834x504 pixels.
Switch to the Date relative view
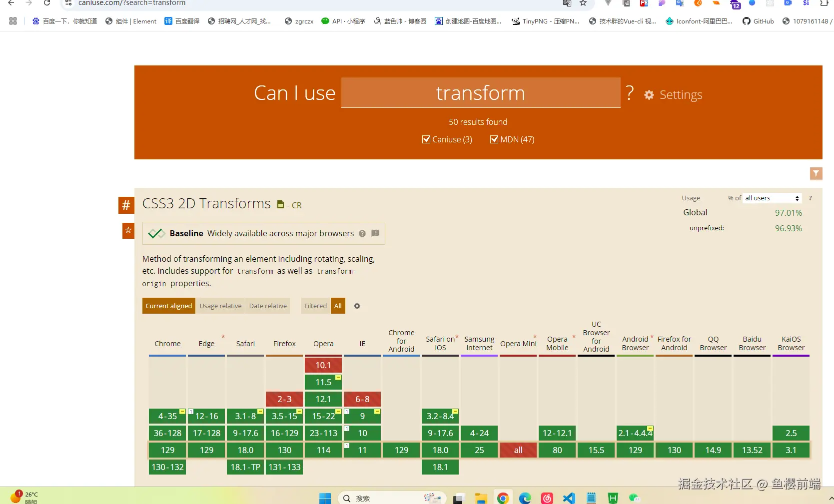click(x=268, y=306)
